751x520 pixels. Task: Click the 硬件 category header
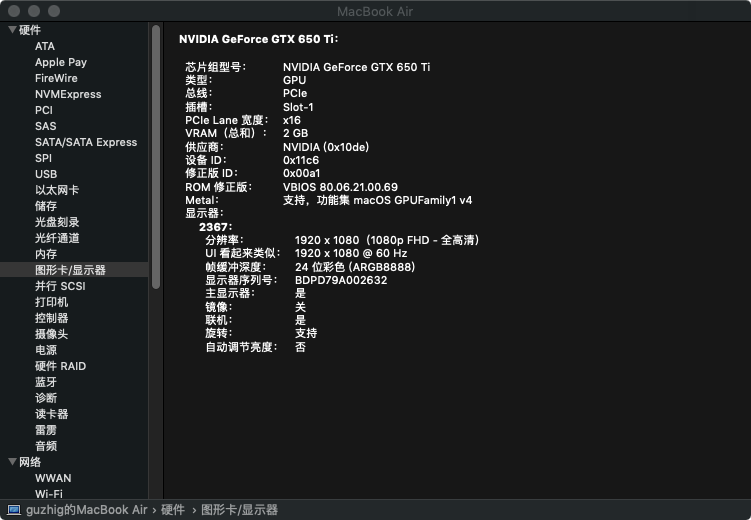click(30, 30)
